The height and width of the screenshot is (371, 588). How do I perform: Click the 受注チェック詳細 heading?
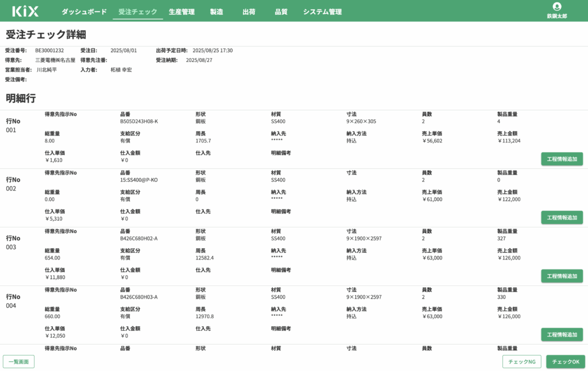pos(46,34)
